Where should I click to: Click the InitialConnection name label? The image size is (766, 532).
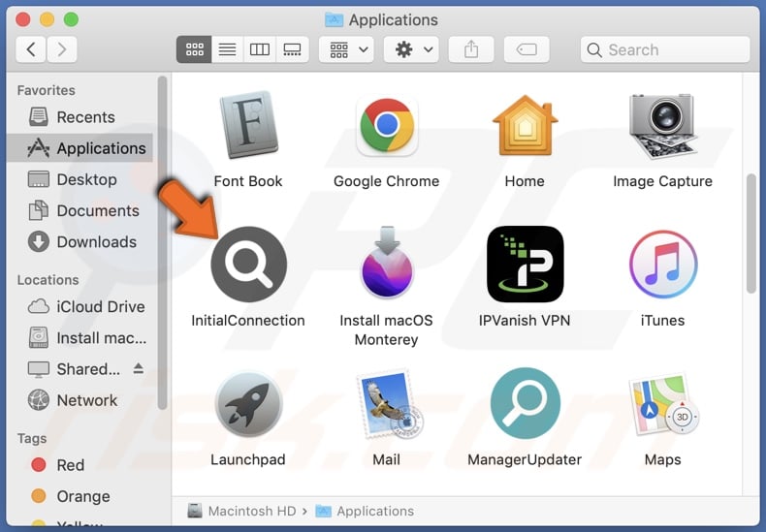pyautogui.click(x=248, y=320)
